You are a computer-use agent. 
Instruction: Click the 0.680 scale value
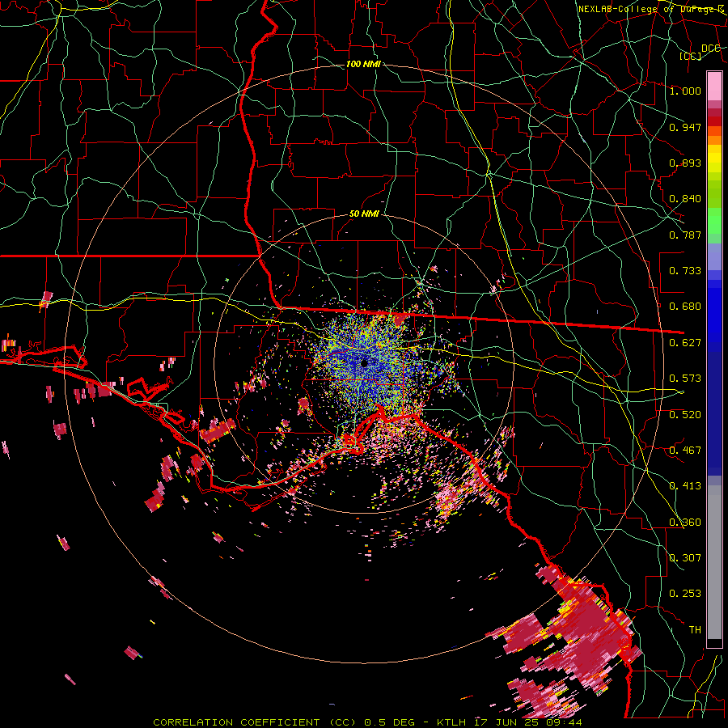pos(685,307)
